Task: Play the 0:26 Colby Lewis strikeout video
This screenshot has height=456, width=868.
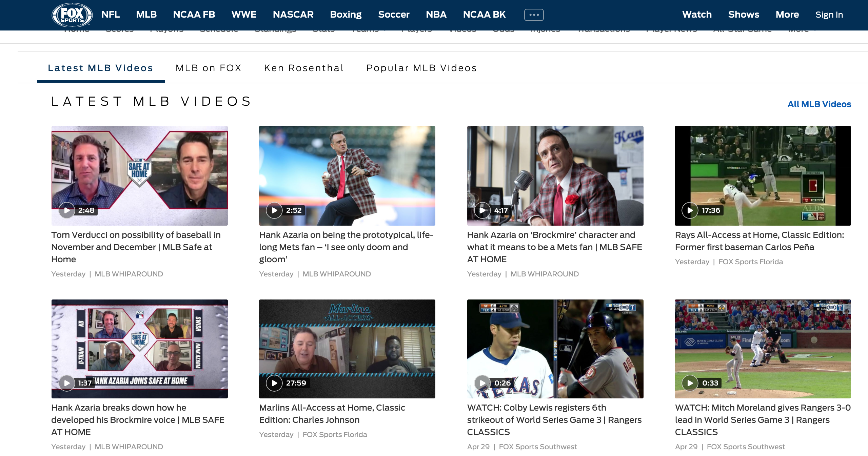Action: point(482,383)
